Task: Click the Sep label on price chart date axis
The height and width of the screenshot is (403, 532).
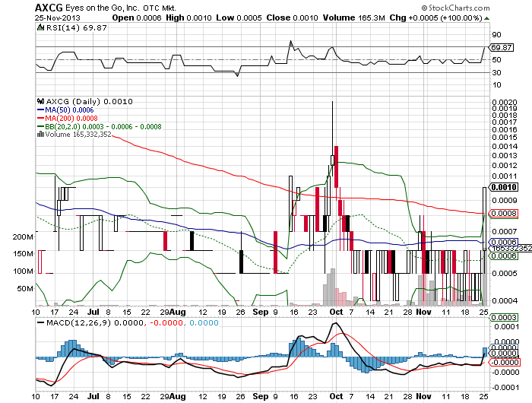Action: (261, 312)
